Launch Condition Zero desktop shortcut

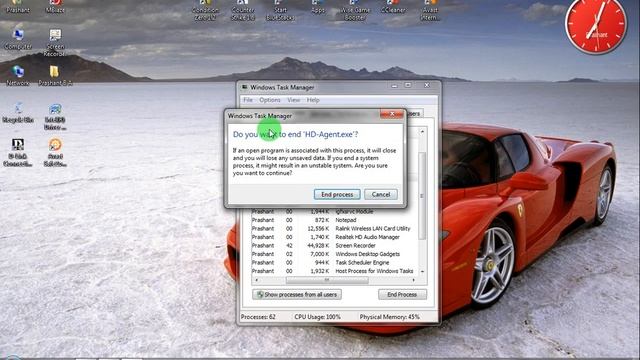coord(205,10)
